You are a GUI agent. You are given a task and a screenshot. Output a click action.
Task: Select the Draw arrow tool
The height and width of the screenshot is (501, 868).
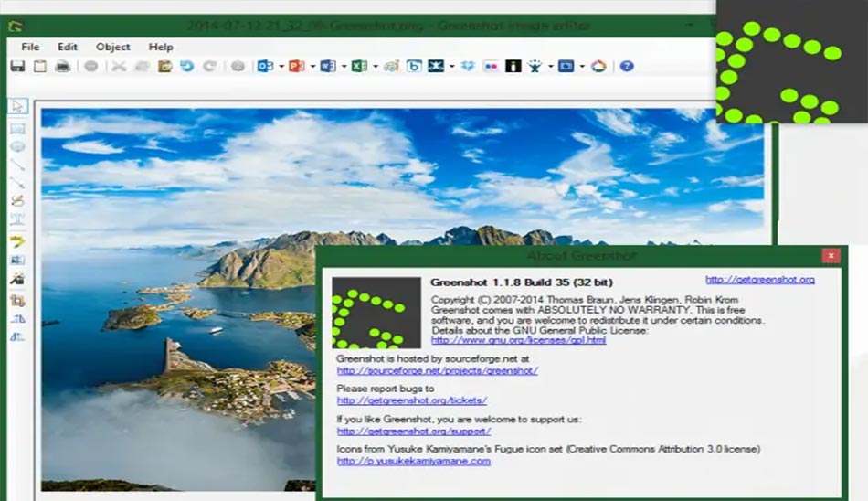[17, 182]
